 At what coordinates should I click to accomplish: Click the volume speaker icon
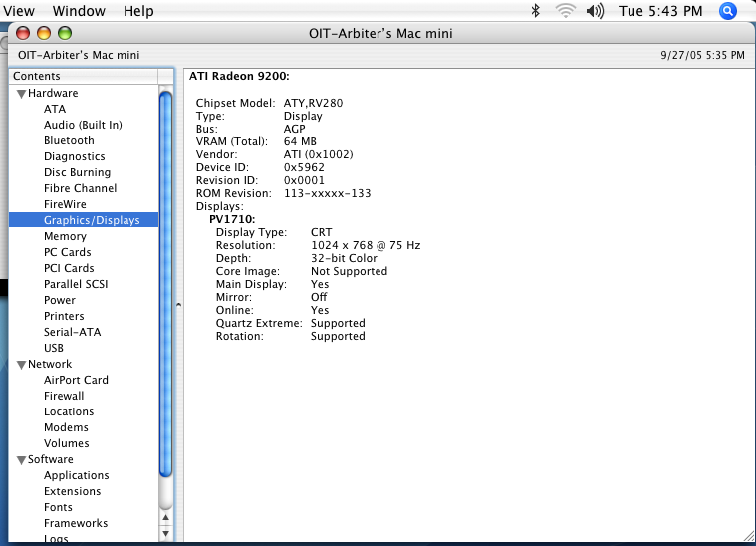[595, 11]
